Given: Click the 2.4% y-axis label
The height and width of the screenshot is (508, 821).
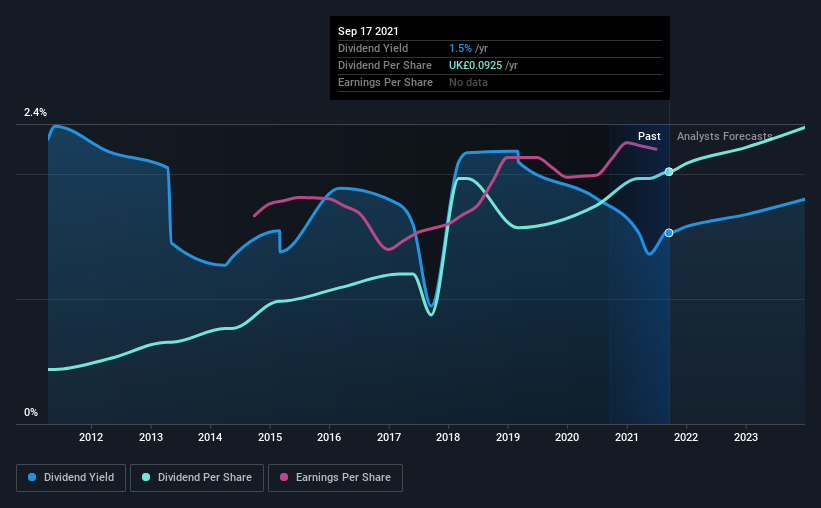Looking at the screenshot, I should tap(35, 113).
